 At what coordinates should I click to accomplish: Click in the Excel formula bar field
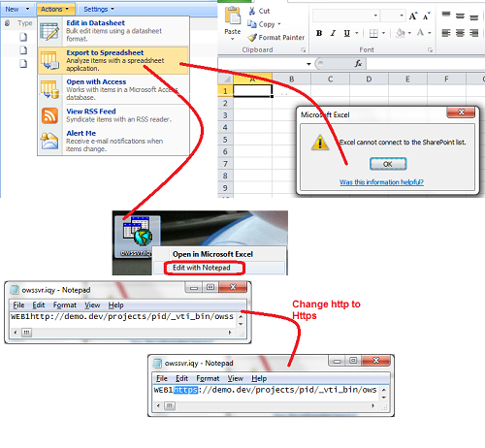(x=426, y=64)
